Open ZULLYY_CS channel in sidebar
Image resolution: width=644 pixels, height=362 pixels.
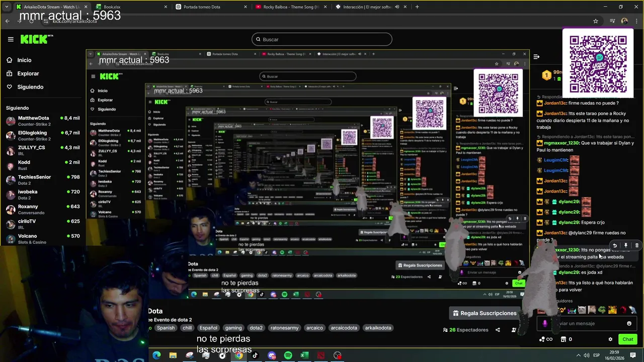point(43,150)
